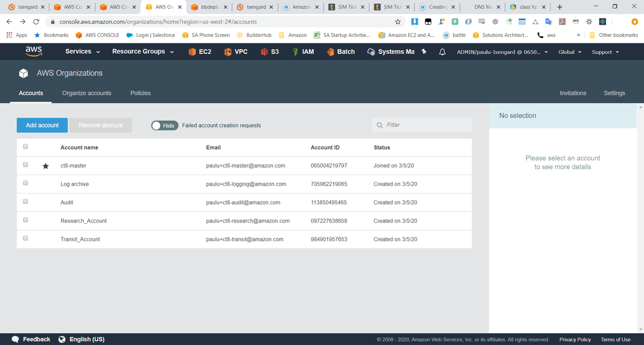The image size is (644, 345).
Task: Expand the Resource Groups dropdown
Action: pyautogui.click(x=143, y=52)
